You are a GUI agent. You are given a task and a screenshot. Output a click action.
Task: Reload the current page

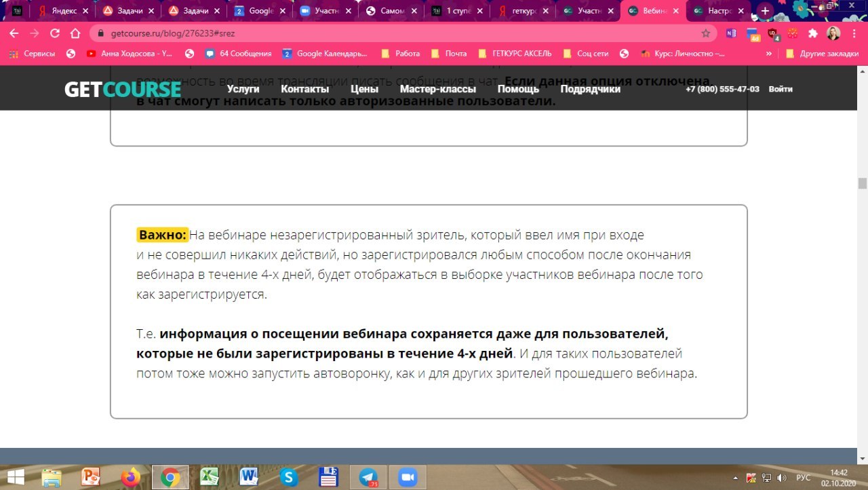click(x=55, y=33)
